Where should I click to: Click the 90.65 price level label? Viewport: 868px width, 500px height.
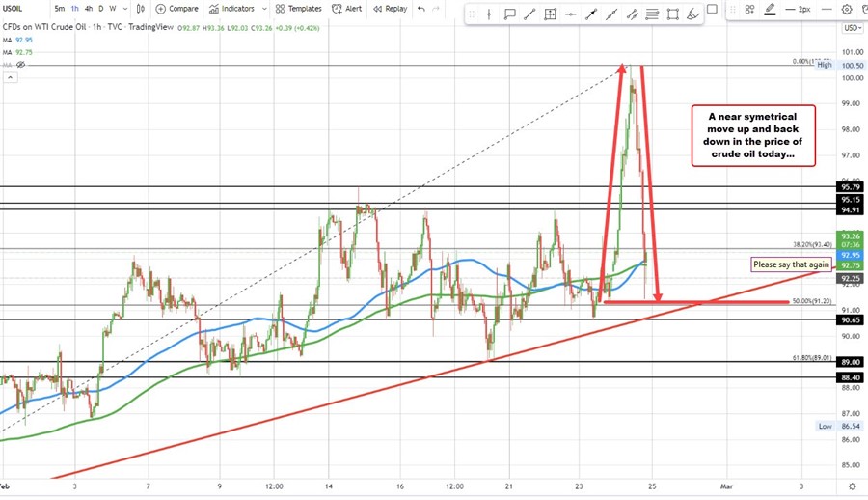click(851, 319)
